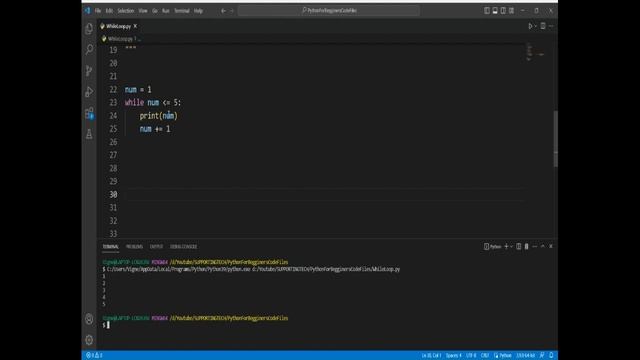Open the File menu
The image size is (640, 360).
[x=98, y=11]
